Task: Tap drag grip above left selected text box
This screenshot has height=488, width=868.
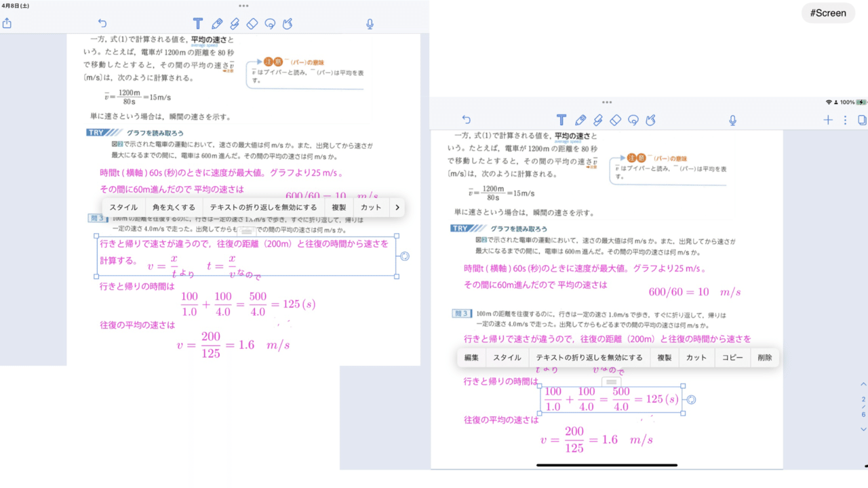Action: coord(247,231)
